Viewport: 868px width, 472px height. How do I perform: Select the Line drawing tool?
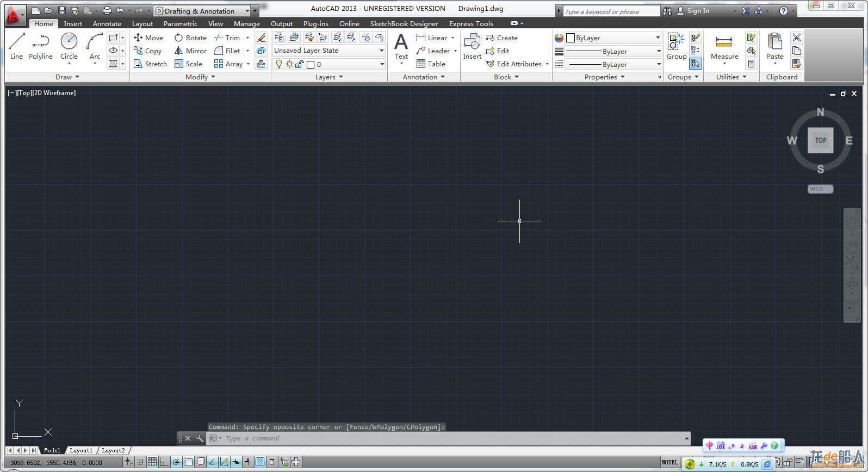pyautogui.click(x=16, y=46)
